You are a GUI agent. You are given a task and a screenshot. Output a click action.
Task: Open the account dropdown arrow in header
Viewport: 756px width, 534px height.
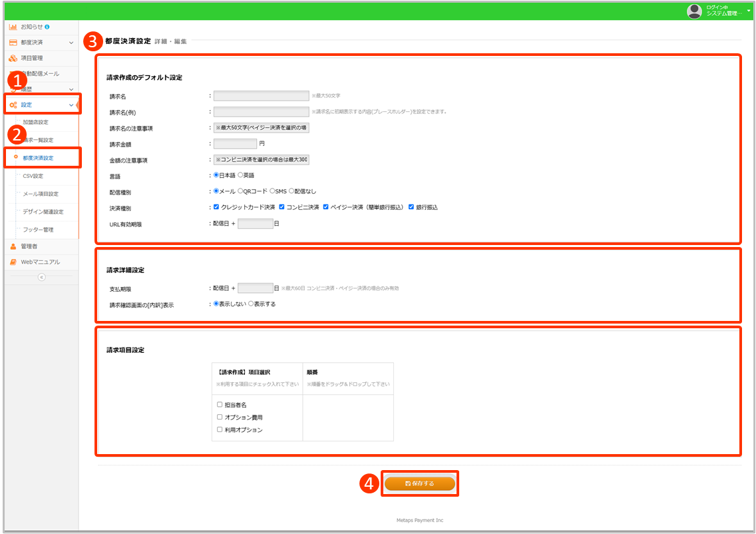pos(749,11)
